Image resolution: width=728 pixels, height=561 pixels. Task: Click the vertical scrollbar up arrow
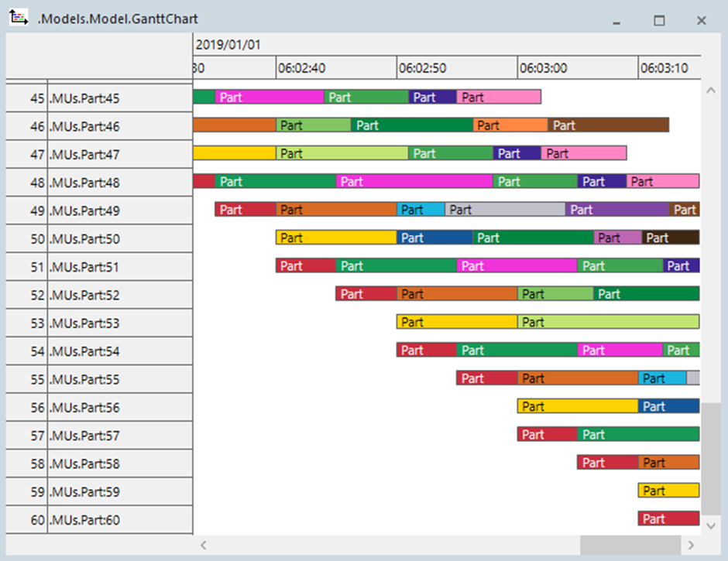pyautogui.click(x=711, y=91)
